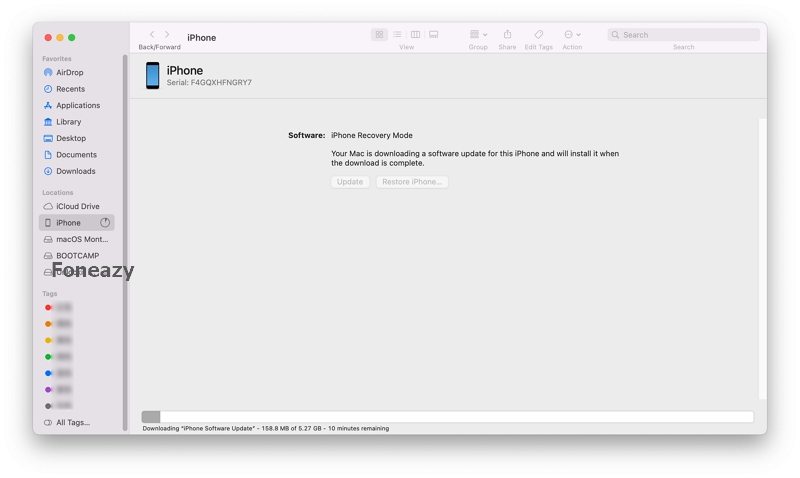Click the Edit Tags icon
This screenshot has width=800, height=478.
click(538, 35)
